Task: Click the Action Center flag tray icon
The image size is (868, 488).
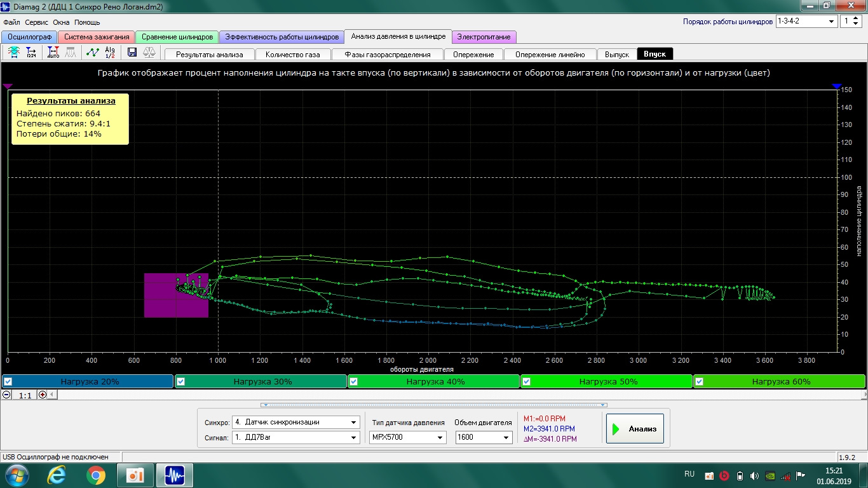Action: point(801,475)
